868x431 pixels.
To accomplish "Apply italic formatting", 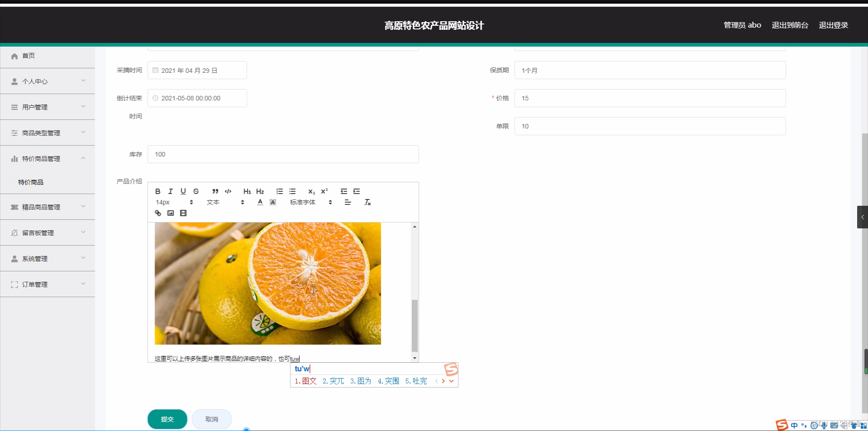I will (x=170, y=191).
